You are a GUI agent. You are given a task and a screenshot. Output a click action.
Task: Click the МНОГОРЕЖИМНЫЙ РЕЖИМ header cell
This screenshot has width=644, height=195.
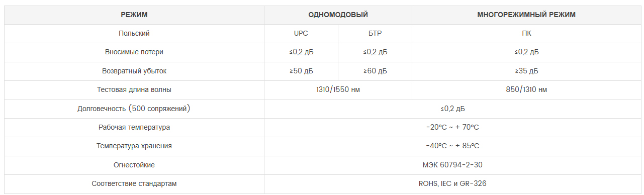point(526,15)
